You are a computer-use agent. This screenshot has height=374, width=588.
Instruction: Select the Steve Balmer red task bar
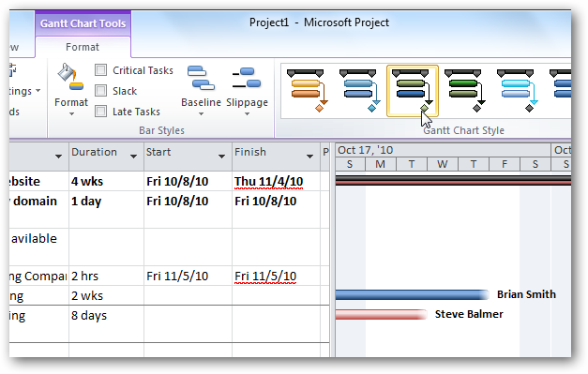click(381, 314)
